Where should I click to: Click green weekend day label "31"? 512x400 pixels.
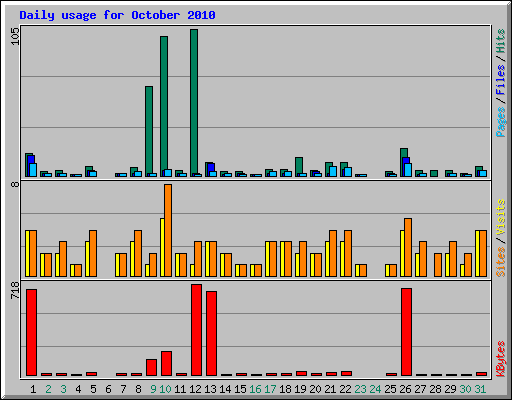[x=480, y=389]
